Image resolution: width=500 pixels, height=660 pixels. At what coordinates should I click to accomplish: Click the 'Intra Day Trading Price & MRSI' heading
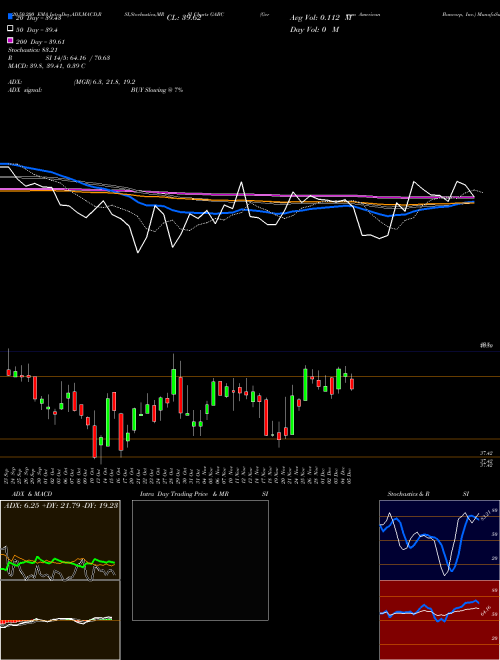pos(204,494)
